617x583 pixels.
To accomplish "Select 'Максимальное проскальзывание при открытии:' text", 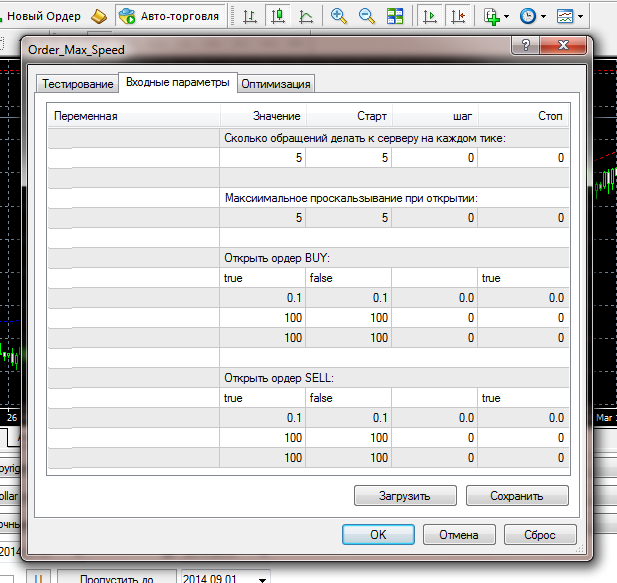I will 351,198.
